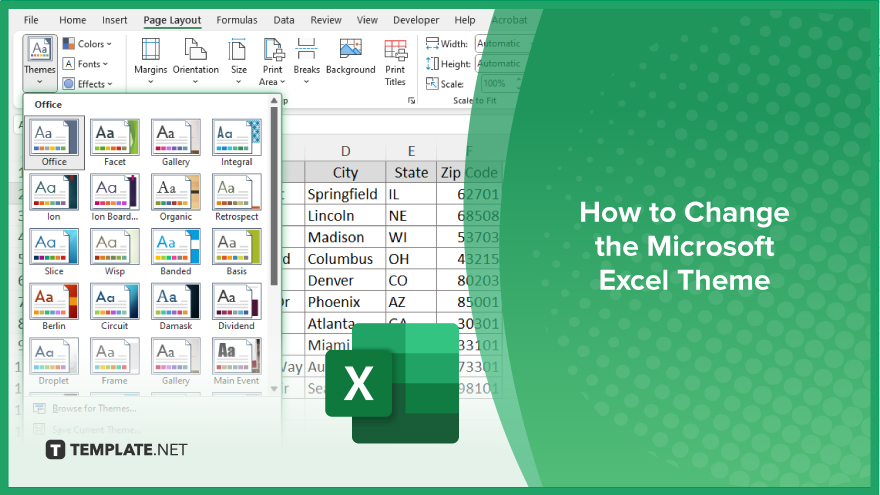Select the Office theme thumbnail
This screenshot has height=495, width=880.
[x=54, y=143]
